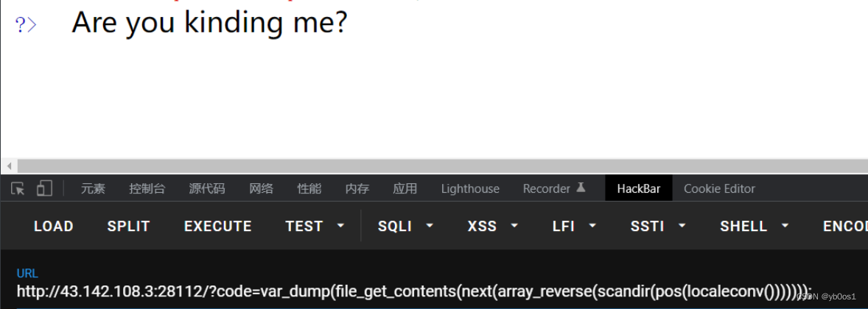Click into the URL input field
868x309 pixels.
[x=434, y=291]
